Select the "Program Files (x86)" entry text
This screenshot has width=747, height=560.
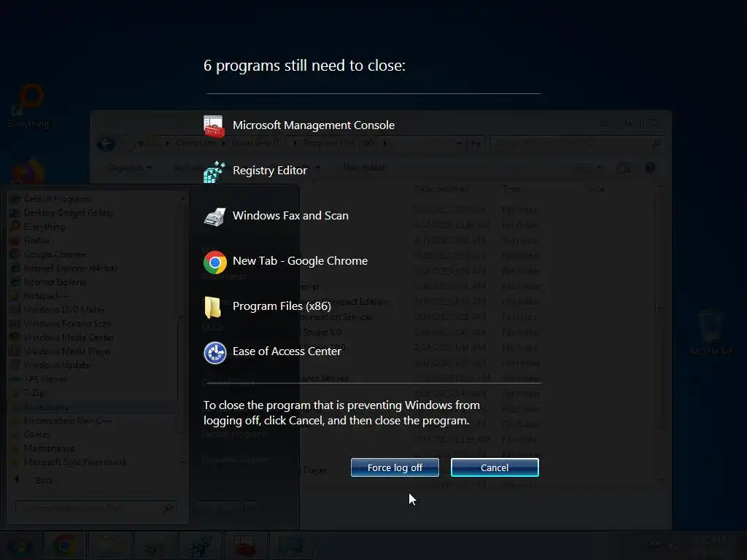[x=282, y=306]
